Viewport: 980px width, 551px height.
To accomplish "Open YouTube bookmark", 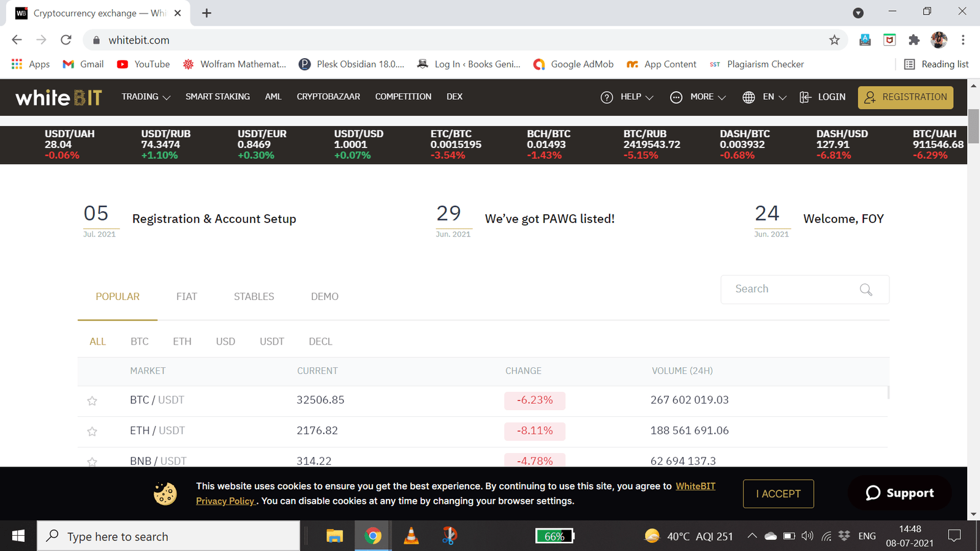I will coord(143,64).
